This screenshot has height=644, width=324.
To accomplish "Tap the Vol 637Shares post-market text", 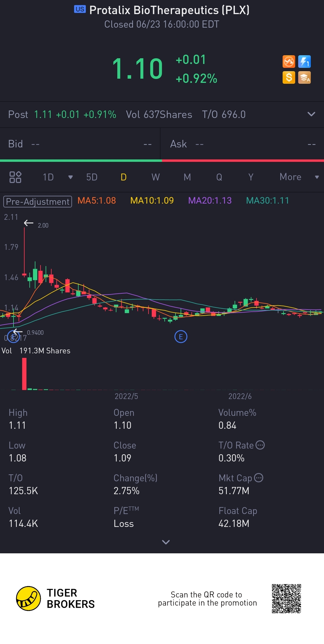I will (x=159, y=114).
